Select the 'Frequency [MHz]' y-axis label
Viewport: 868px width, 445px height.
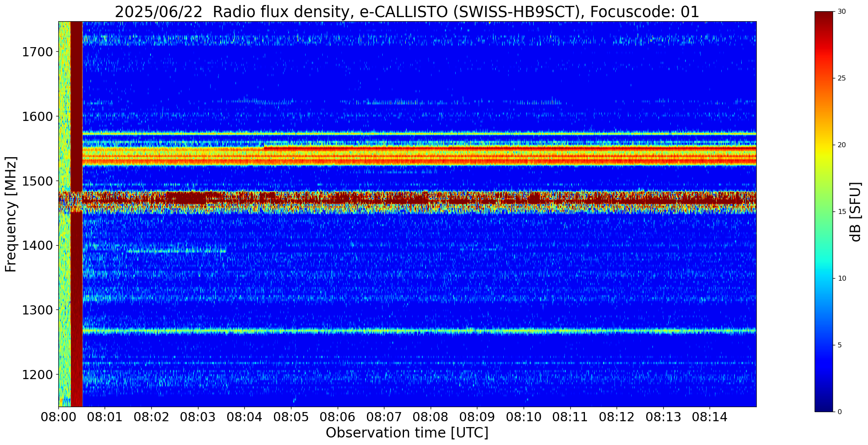11,214
